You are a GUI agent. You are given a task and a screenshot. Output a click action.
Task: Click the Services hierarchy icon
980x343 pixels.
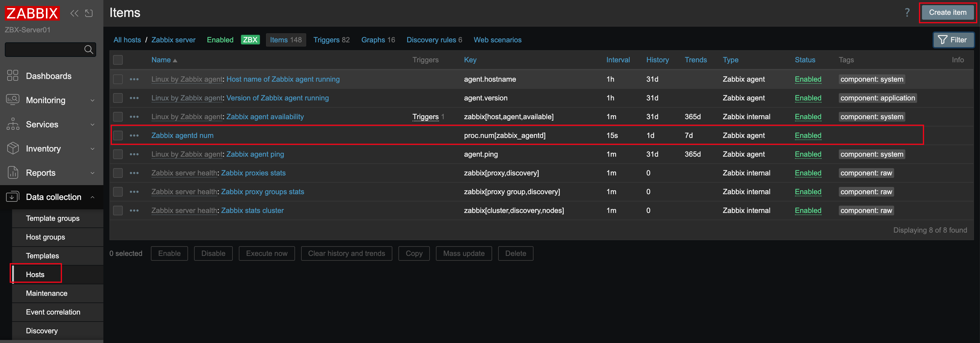click(13, 124)
